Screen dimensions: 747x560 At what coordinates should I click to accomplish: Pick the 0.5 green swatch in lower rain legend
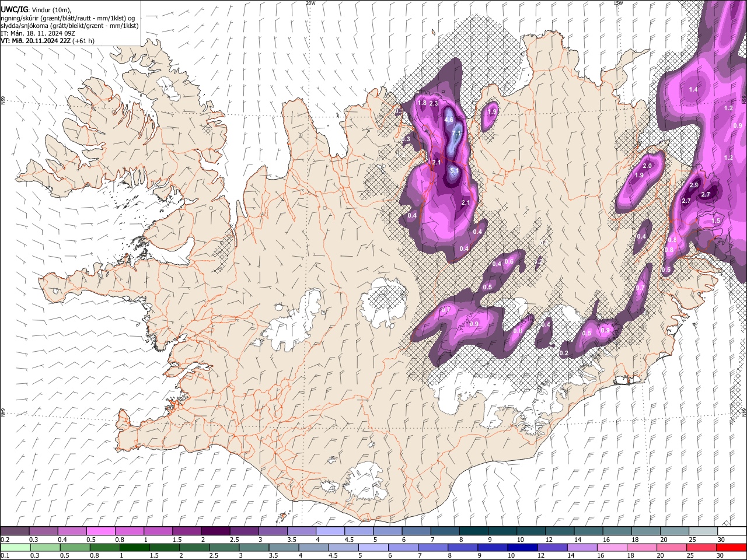pyautogui.click(x=75, y=547)
